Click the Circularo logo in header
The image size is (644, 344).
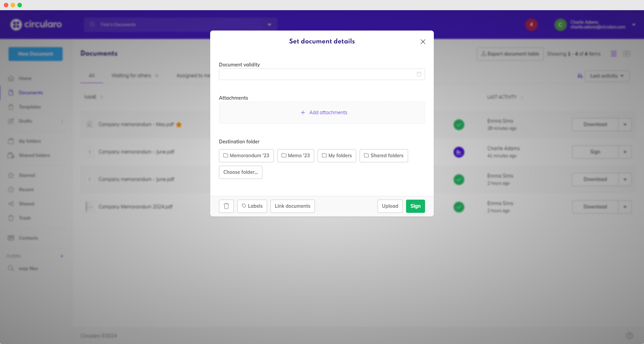(x=36, y=24)
